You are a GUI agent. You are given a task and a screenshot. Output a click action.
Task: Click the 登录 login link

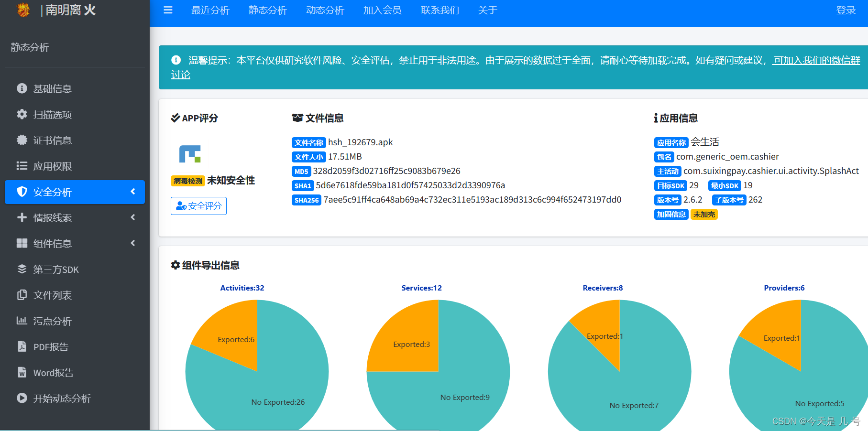click(846, 11)
